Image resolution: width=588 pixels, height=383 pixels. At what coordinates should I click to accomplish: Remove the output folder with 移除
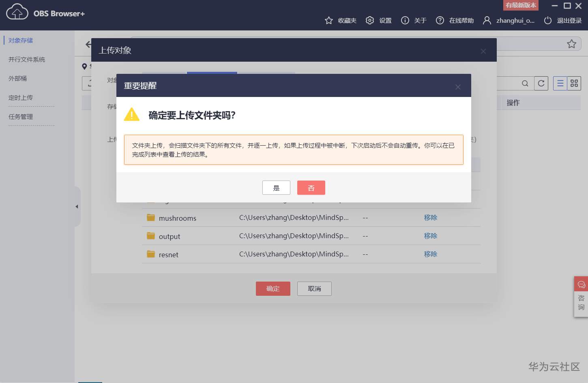coord(431,236)
